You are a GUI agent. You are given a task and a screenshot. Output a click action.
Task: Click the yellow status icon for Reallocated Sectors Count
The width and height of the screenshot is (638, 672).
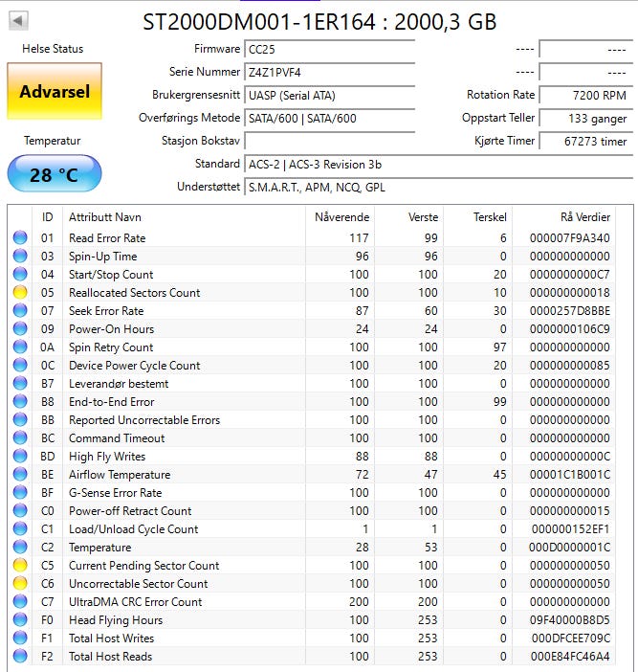pyautogui.click(x=20, y=293)
